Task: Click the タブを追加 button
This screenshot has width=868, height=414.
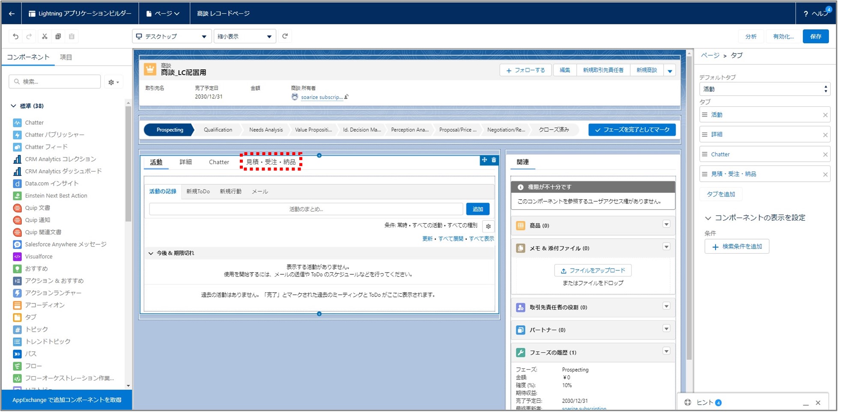Action: click(721, 194)
